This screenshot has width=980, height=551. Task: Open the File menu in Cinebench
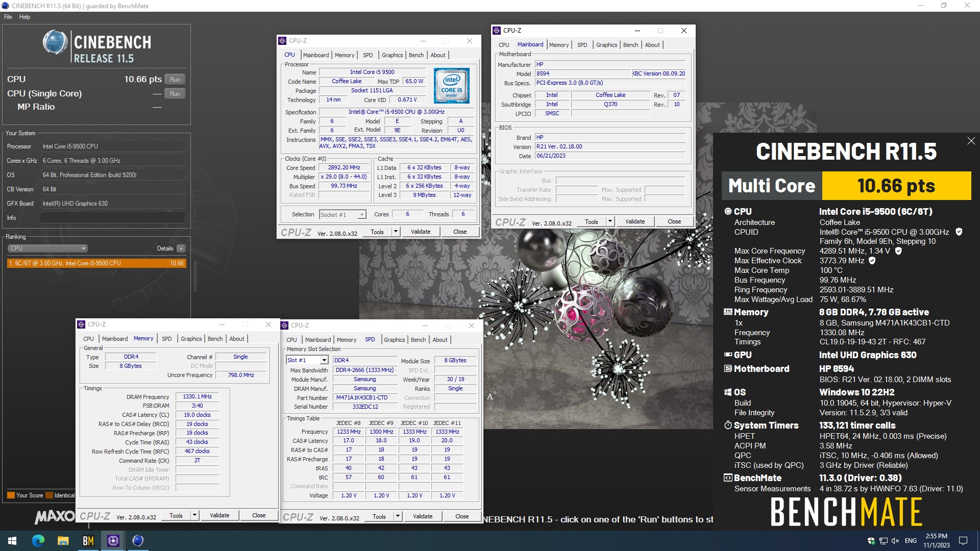point(8,17)
